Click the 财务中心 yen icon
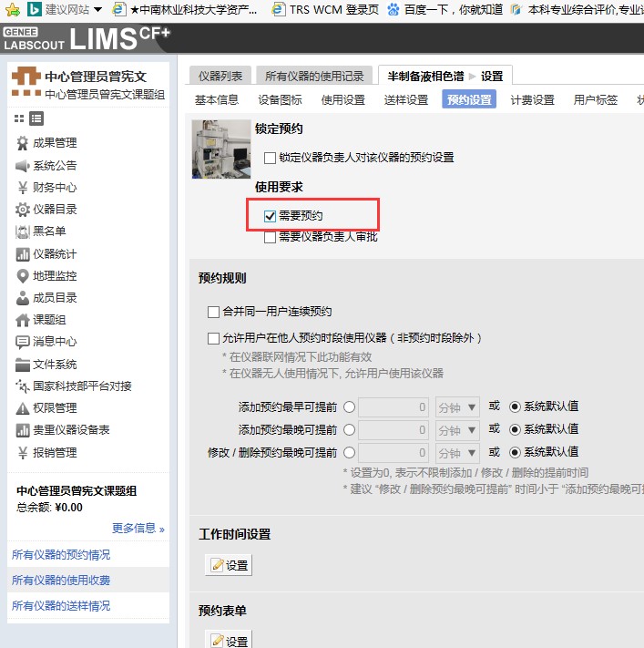 tap(23, 188)
